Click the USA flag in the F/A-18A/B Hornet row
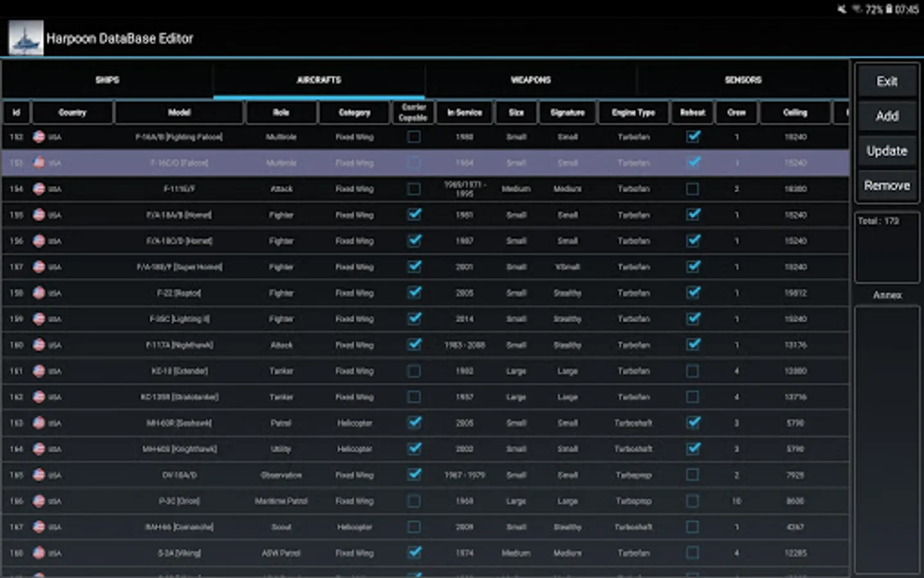Screen dimensions: 924x578 39,215
